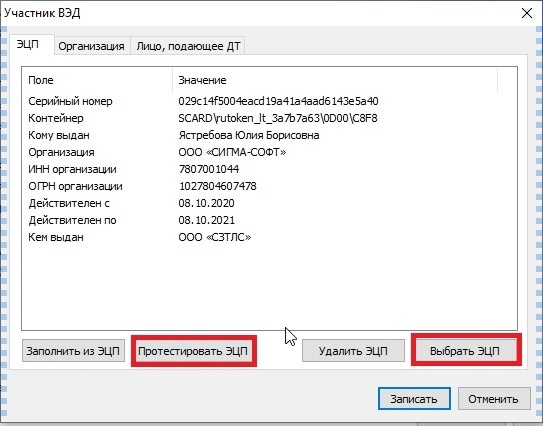Click the Выбрать ЭЦП button
The width and height of the screenshot is (543, 426).
tap(465, 351)
